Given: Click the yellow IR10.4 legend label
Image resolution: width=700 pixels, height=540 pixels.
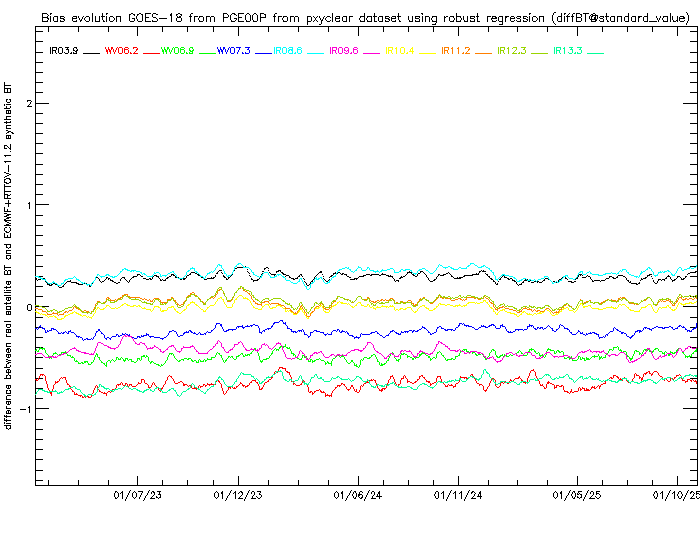Looking at the screenshot, I should pos(401,50).
